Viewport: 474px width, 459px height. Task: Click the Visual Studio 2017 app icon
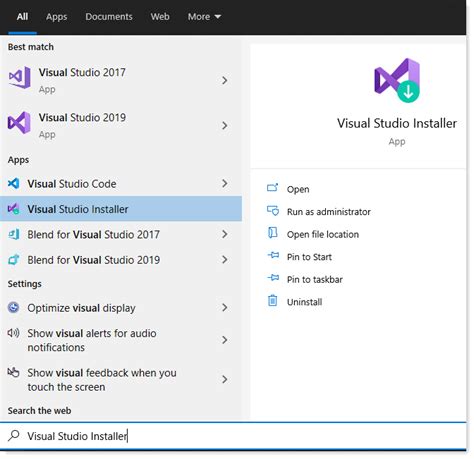click(x=19, y=77)
